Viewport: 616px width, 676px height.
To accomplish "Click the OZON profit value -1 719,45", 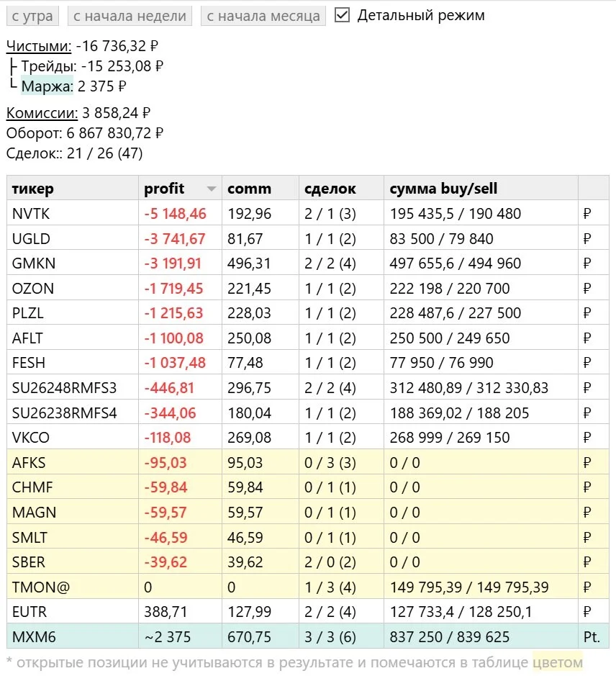I will click(x=173, y=288).
